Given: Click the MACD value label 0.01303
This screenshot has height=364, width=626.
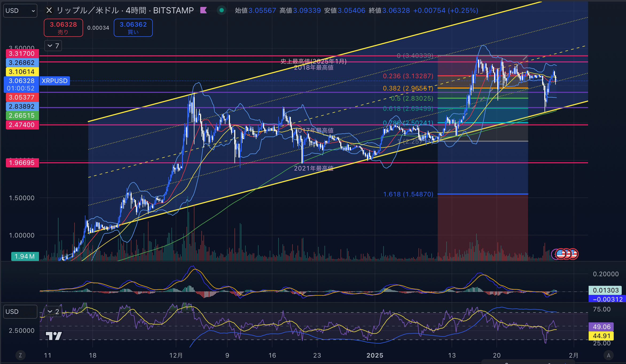Looking at the screenshot, I should 605,290.
